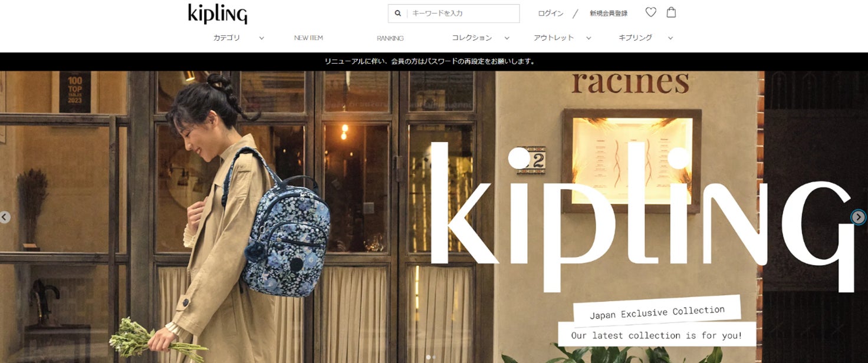The image size is (868, 363).
Task: Click the password reset announcement banner
Action: [434, 61]
